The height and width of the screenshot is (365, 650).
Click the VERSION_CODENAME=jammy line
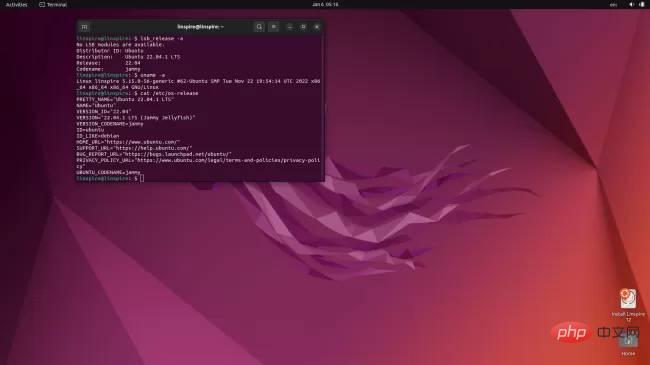110,124
